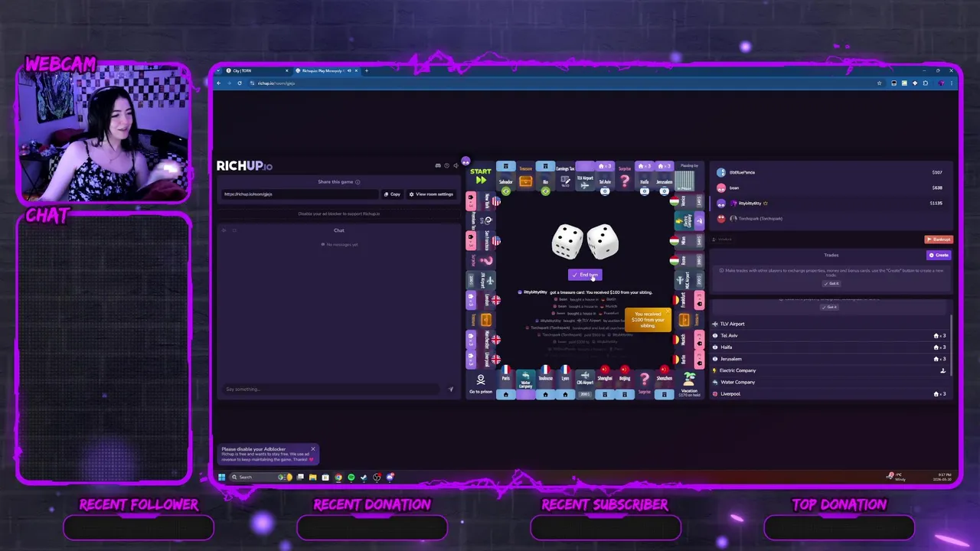The image size is (980, 551).
Task: Select player bean in player list
Action: [x=831, y=187]
